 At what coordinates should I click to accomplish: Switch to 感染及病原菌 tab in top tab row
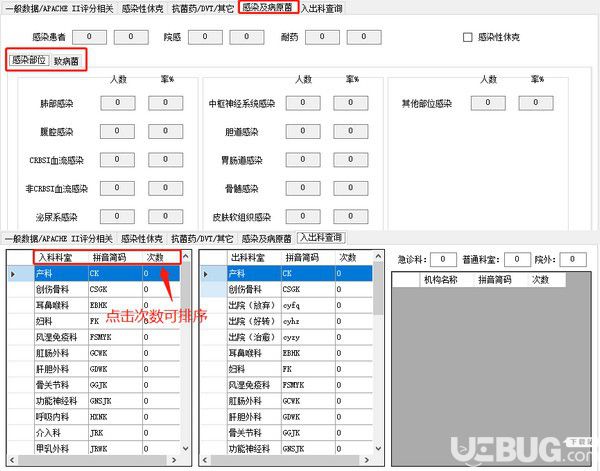coord(267,7)
